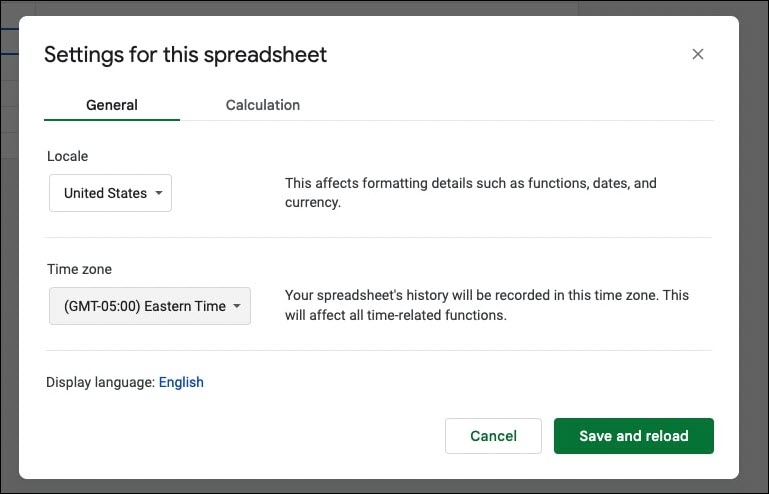Open the Calculation tab

click(262, 105)
